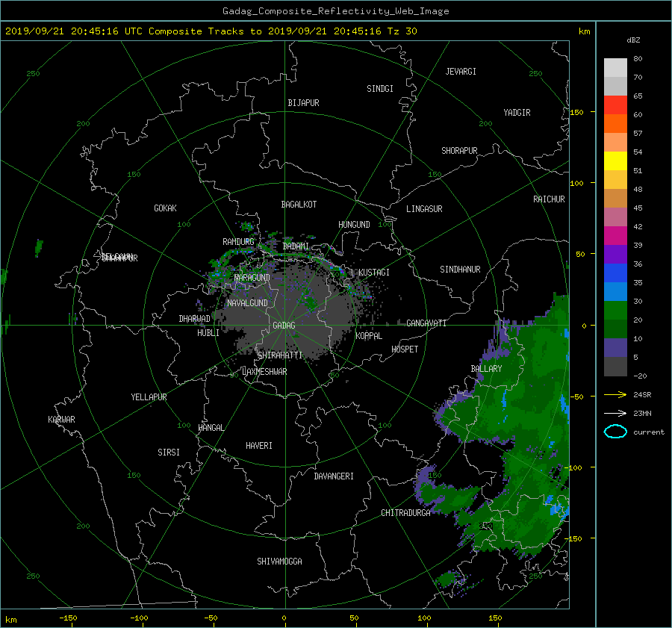Select the dark grey 5 dBZ swatch
The height and width of the screenshot is (628, 672).
(x=615, y=366)
